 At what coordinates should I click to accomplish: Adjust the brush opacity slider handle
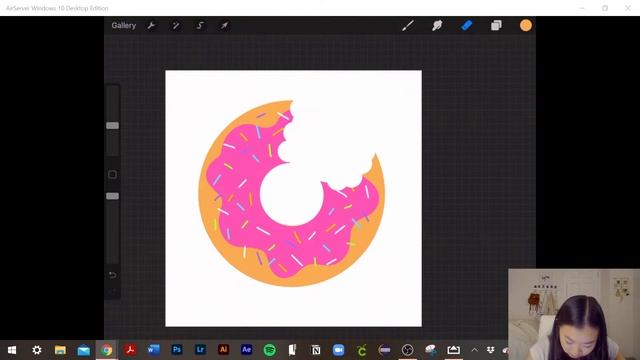click(113, 196)
